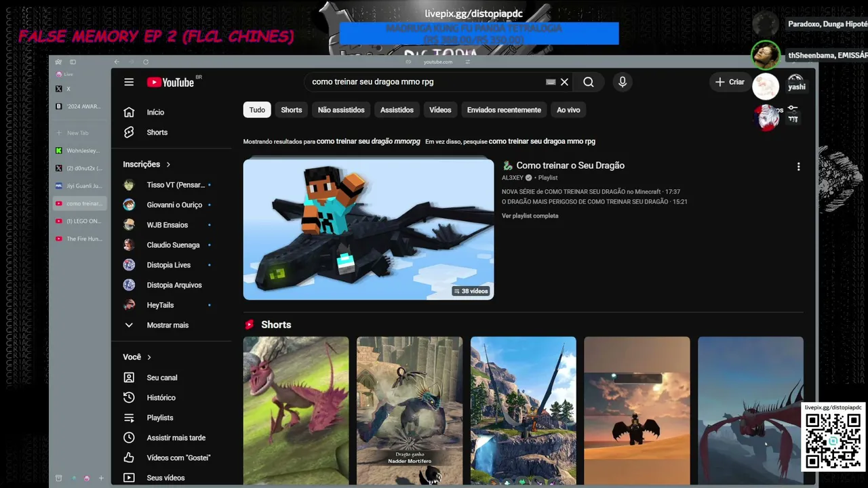Click the Distopia Lives channel avatar
868x488 pixels.
129,265
